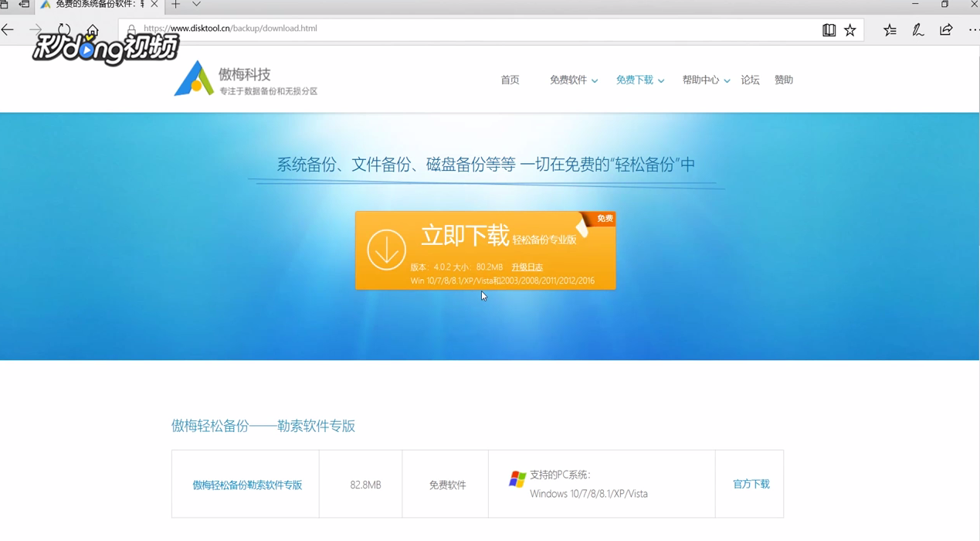Go to 首页 in navigation
This screenshot has height=541, width=980.
click(510, 80)
